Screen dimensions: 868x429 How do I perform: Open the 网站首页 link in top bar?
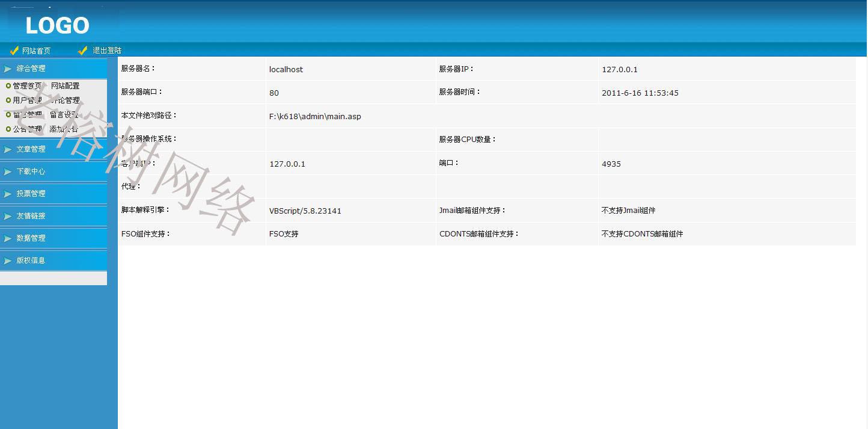[36, 51]
